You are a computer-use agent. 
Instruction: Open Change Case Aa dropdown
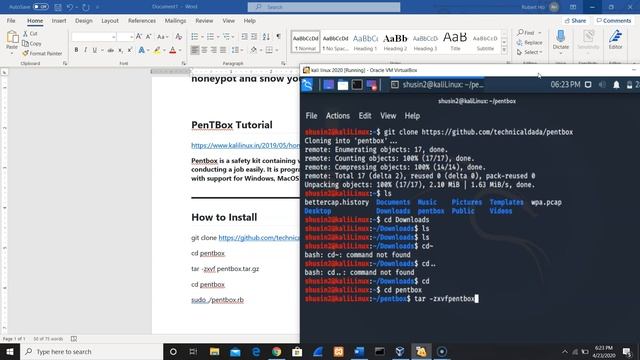(162, 37)
